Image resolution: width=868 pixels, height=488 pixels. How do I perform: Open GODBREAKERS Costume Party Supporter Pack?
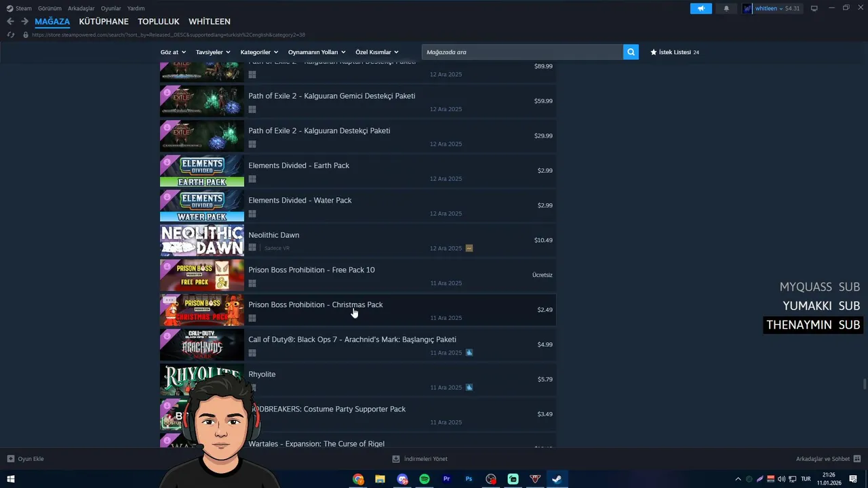358,414
